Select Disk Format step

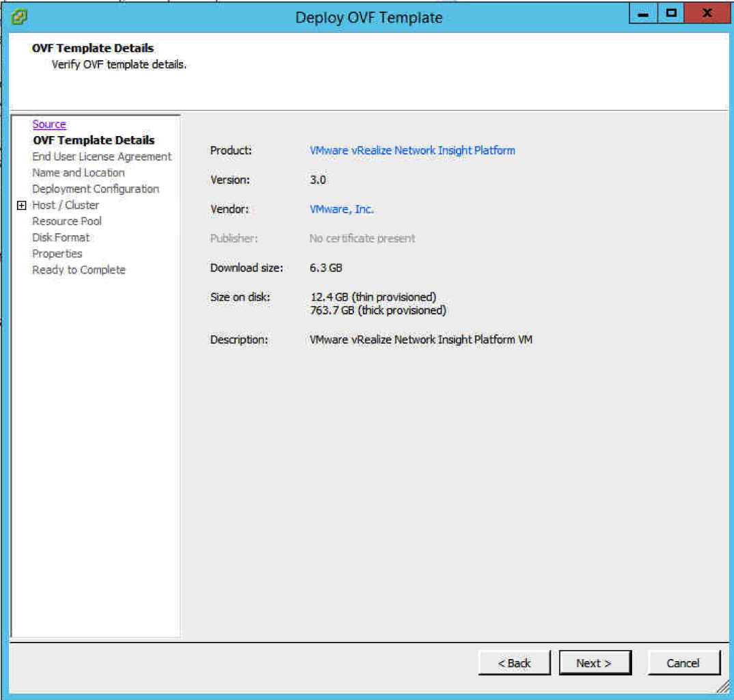tap(61, 237)
